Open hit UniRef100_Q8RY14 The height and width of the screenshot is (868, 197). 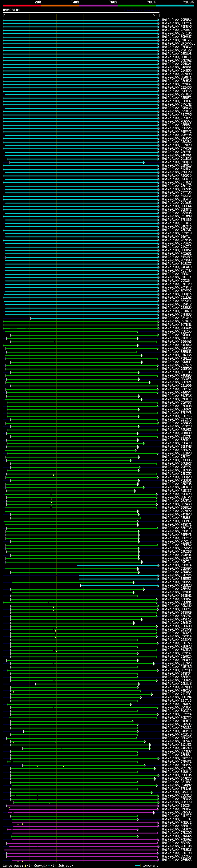pyautogui.click(x=177, y=23)
